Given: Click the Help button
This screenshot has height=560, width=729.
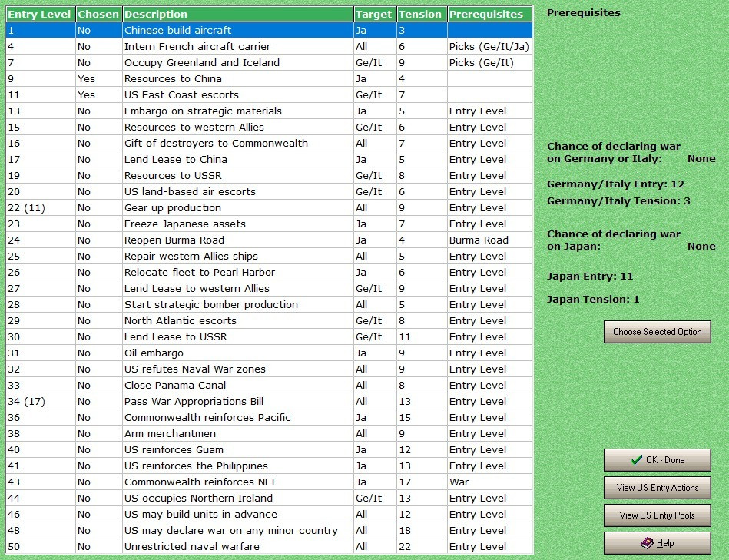Looking at the screenshot, I should [657, 543].
